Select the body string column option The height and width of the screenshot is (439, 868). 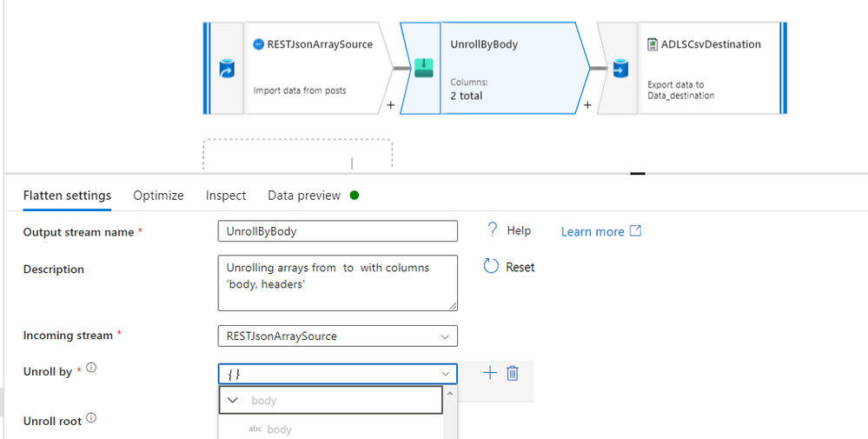point(279,429)
